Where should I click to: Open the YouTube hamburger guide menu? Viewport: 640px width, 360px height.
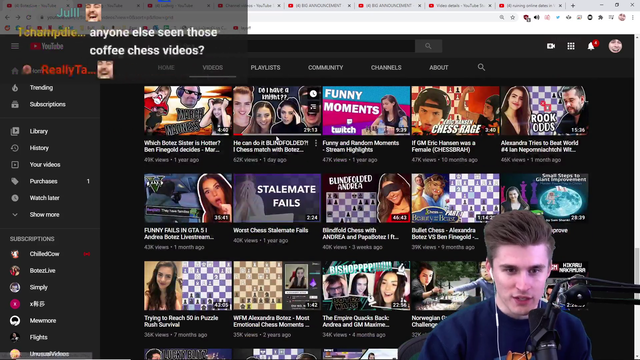click(15, 46)
